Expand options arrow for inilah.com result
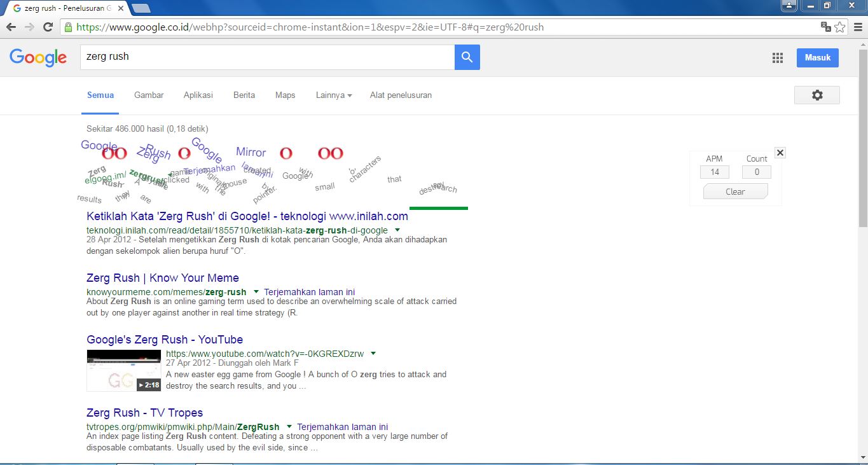Viewport: 868px width, 465px height. [397, 230]
